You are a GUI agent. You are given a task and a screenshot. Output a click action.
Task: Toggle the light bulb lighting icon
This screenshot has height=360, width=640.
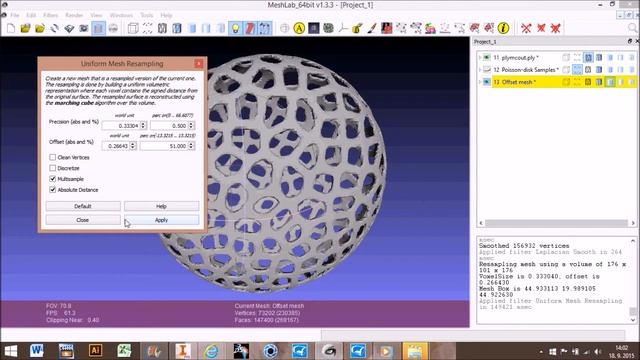pos(236,28)
